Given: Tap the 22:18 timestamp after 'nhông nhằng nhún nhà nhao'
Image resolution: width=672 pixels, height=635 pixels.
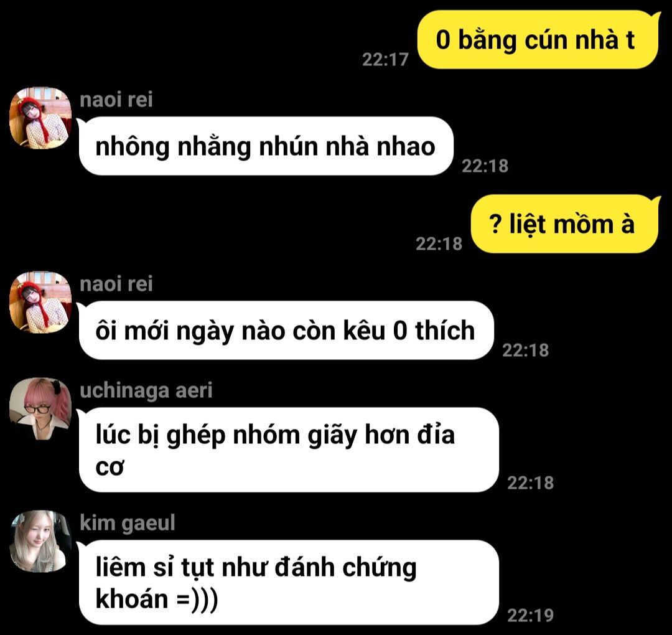Looking at the screenshot, I should pos(485,166).
